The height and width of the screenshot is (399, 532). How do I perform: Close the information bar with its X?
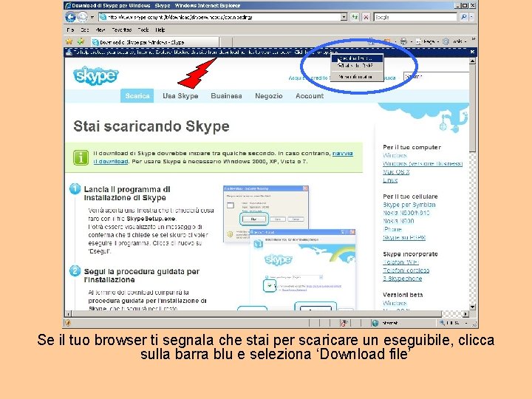point(472,52)
